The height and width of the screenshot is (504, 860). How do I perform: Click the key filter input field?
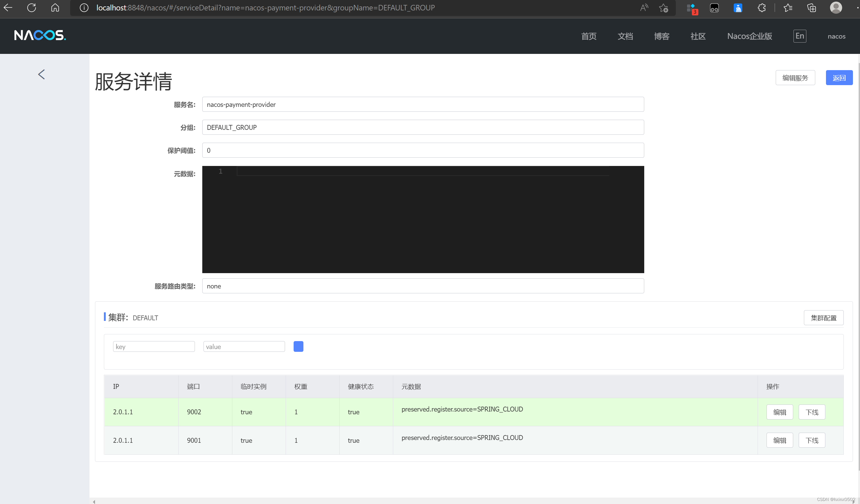click(154, 346)
